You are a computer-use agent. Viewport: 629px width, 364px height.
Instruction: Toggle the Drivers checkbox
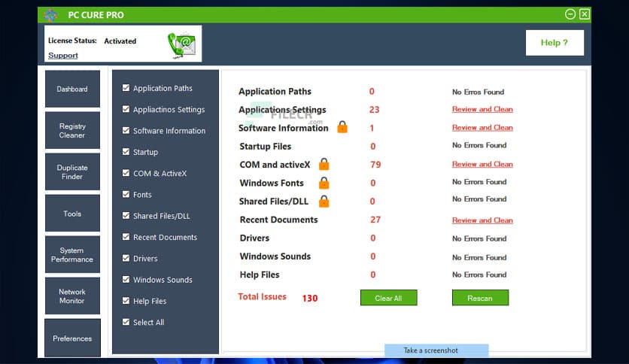click(x=126, y=258)
